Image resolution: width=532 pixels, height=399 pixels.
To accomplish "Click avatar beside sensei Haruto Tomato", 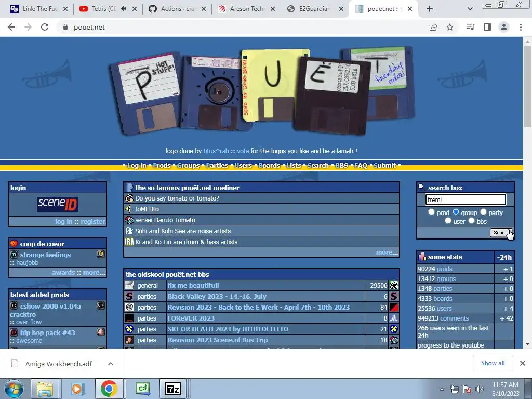I will (x=129, y=220).
